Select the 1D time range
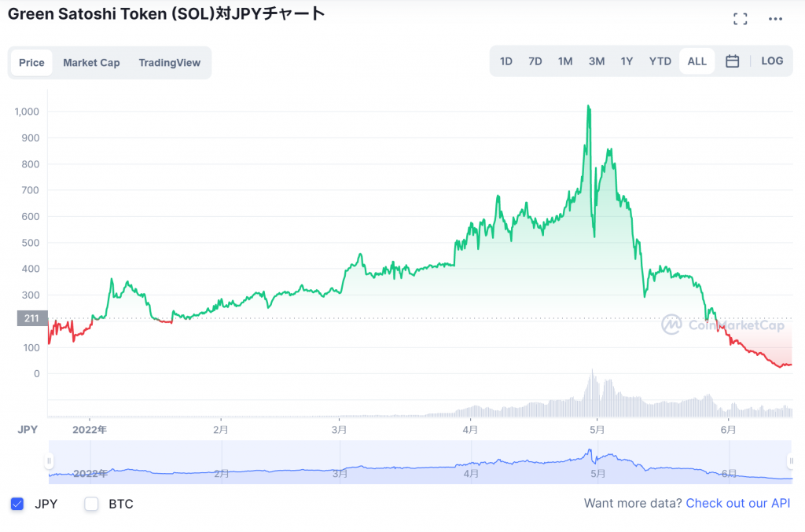Screen dimensions: 805x532 click(506, 61)
